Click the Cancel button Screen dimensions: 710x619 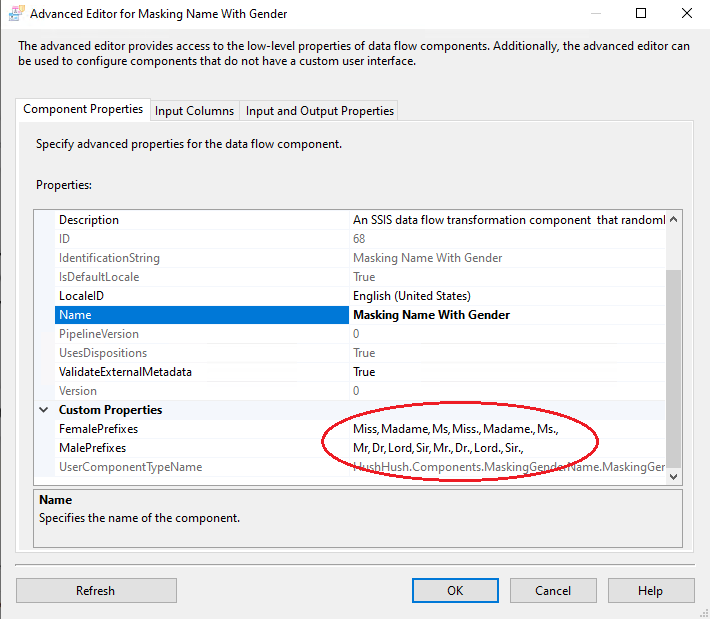(x=553, y=591)
